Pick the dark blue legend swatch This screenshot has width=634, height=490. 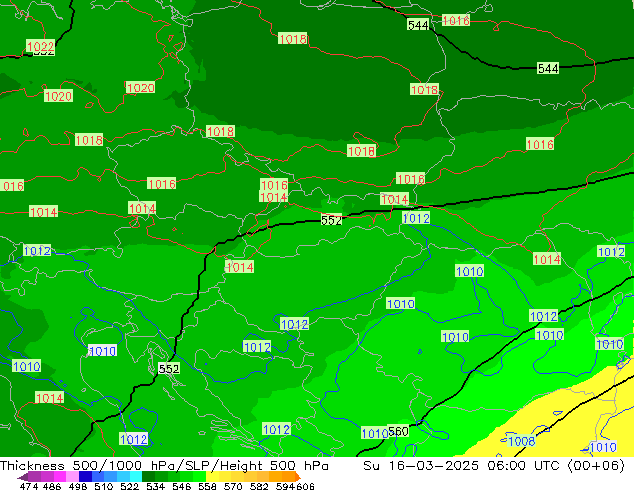click(x=85, y=476)
